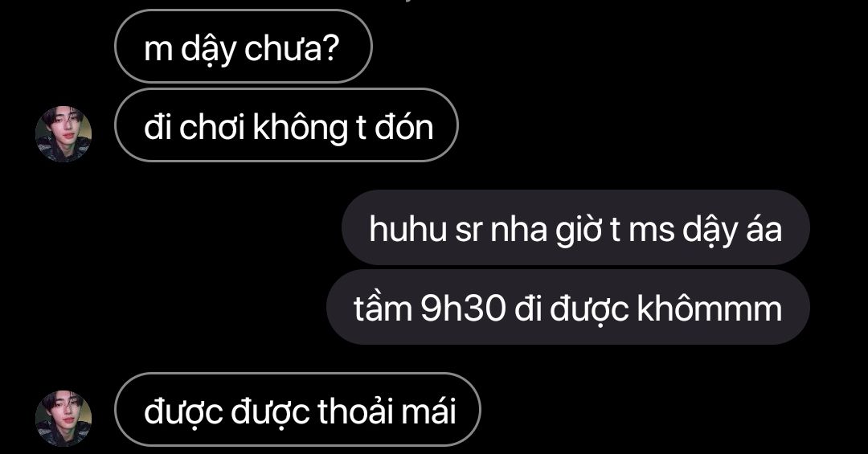Click the word 'đón' in the received message
The height and width of the screenshot is (454, 868).
pos(403,127)
